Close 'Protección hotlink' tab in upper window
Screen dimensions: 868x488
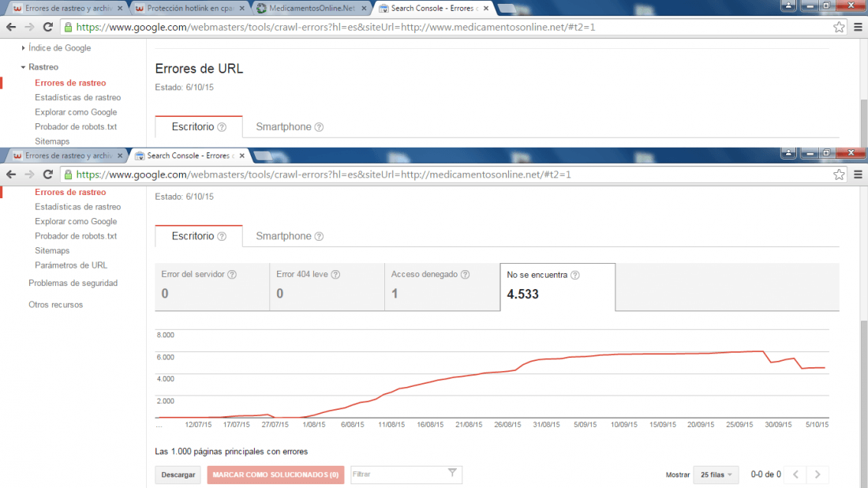click(242, 9)
